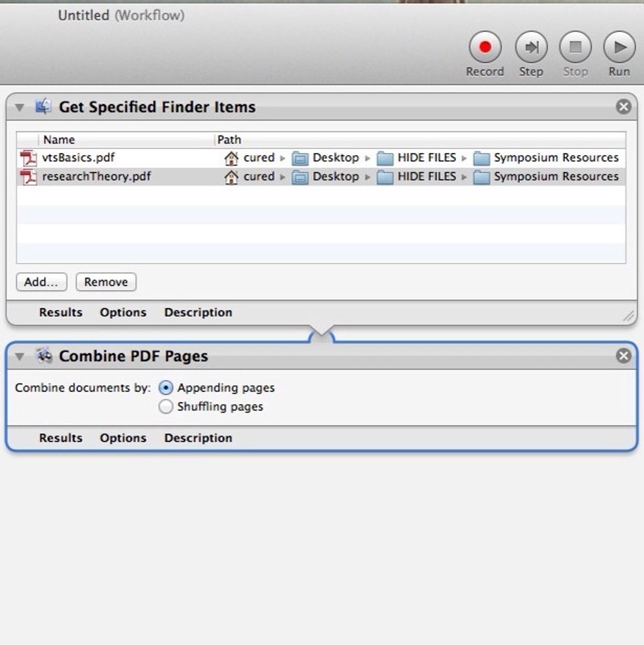Click resize grip of Get Specified Finder Items
The image size is (644, 645).
(x=628, y=316)
